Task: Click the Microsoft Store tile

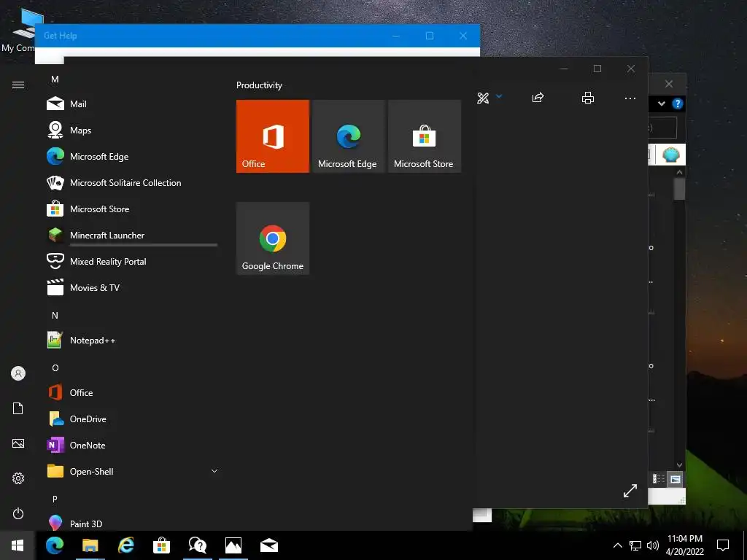Action: tap(425, 136)
